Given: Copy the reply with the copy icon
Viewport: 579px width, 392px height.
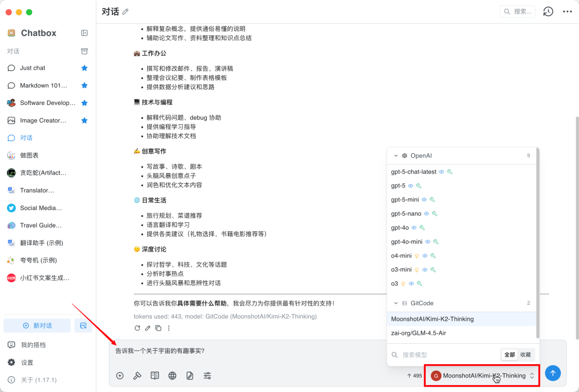Looking at the screenshot, I should point(158,328).
